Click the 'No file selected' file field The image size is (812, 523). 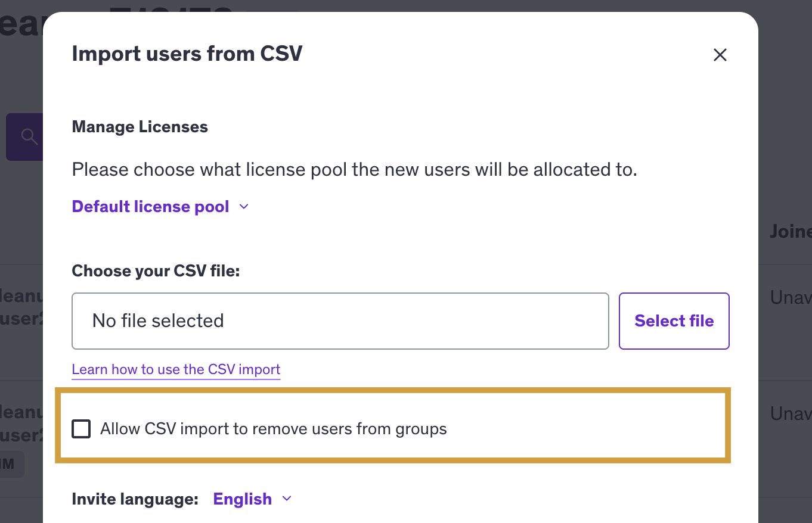(x=340, y=321)
